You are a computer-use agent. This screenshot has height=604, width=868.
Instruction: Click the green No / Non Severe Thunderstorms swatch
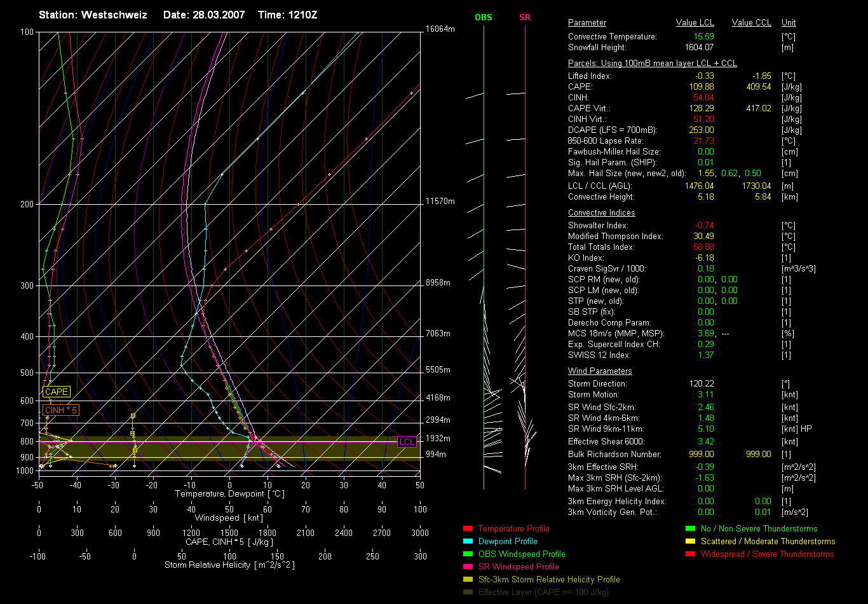coord(691,529)
